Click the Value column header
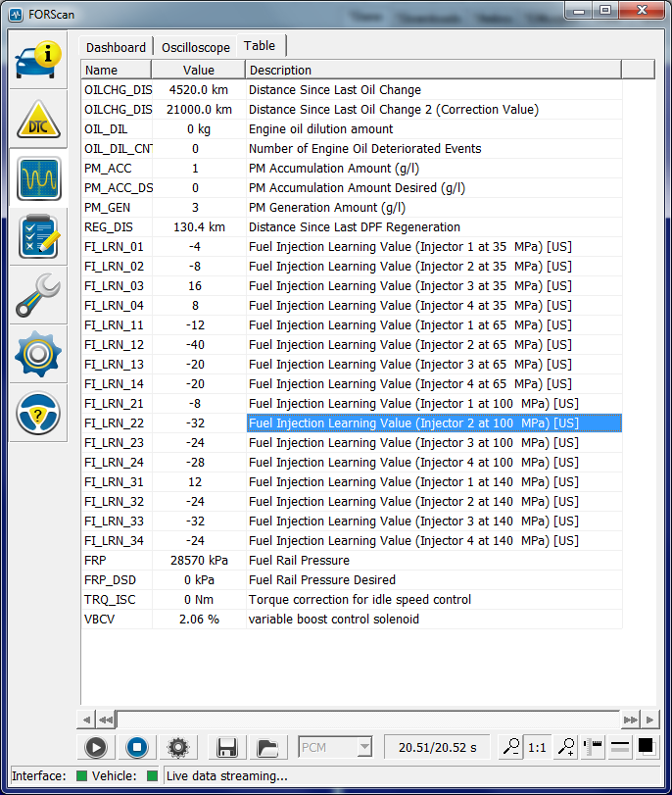 [x=199, y=70]
